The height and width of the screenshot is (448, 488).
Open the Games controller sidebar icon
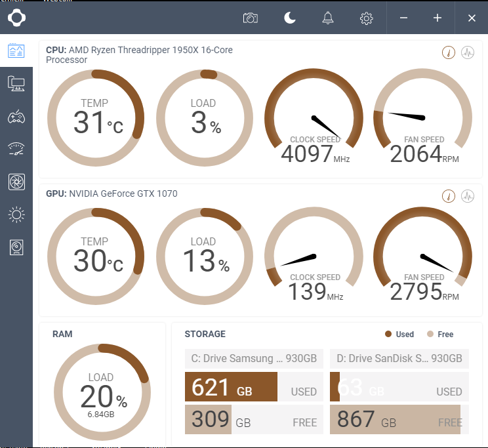pos(16,117)
